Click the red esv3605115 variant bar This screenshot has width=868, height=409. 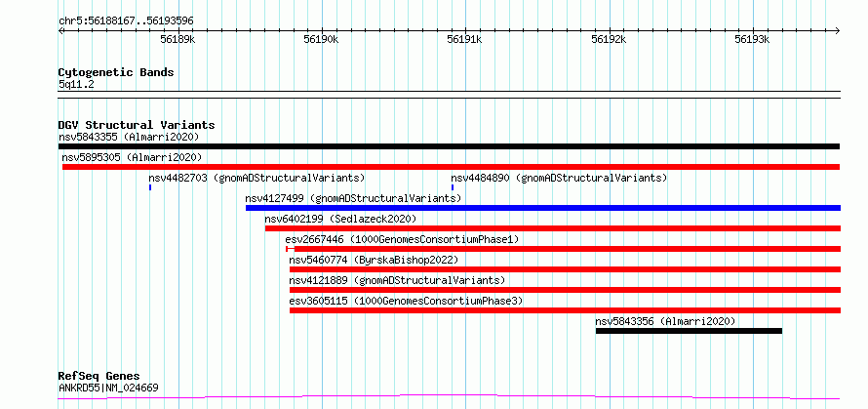point(566,310)
